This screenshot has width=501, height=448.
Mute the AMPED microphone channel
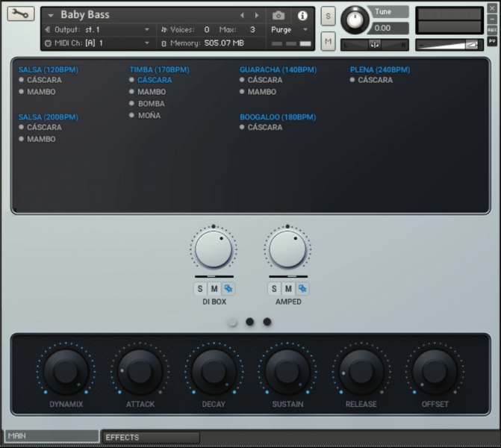pyautogui.click(x=288, y=289)
